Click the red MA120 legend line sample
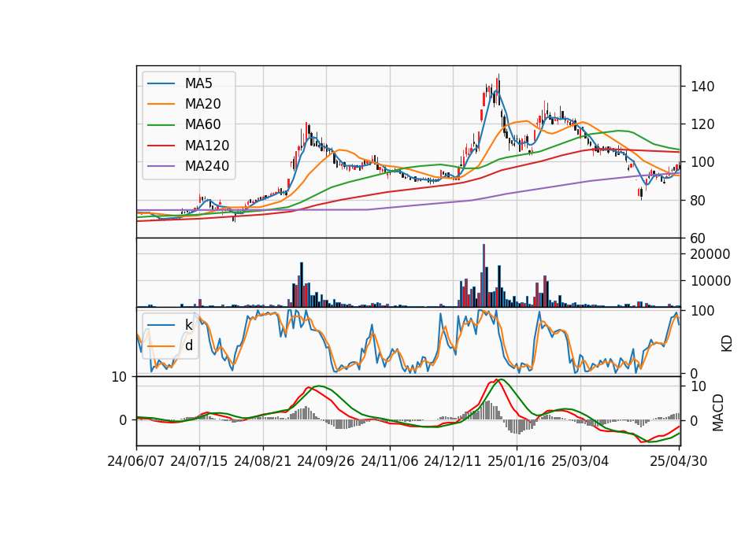Screen dimensions: 756x543 click(x=161, y=146)
